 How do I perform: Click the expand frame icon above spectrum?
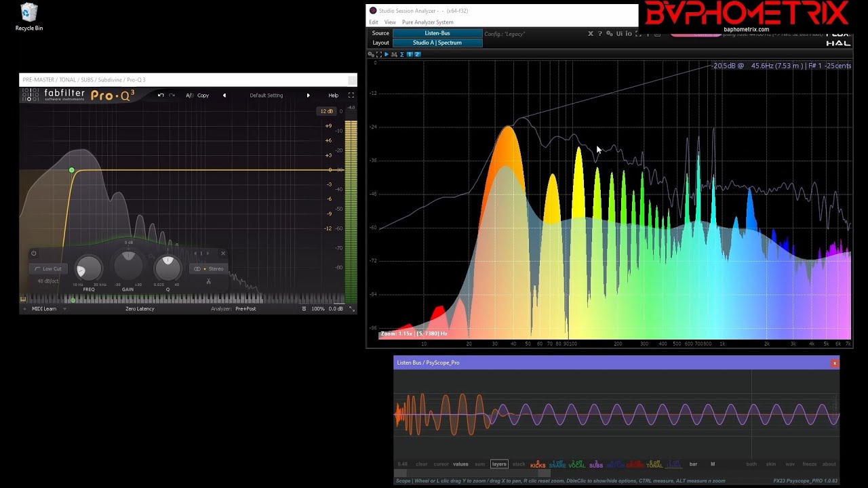(379, 54)
